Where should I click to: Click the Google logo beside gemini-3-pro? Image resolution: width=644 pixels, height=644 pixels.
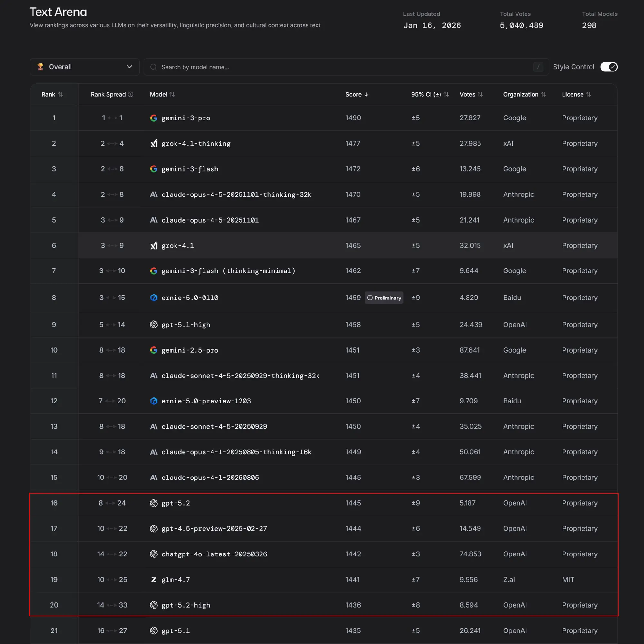click(x=154, y=118)
